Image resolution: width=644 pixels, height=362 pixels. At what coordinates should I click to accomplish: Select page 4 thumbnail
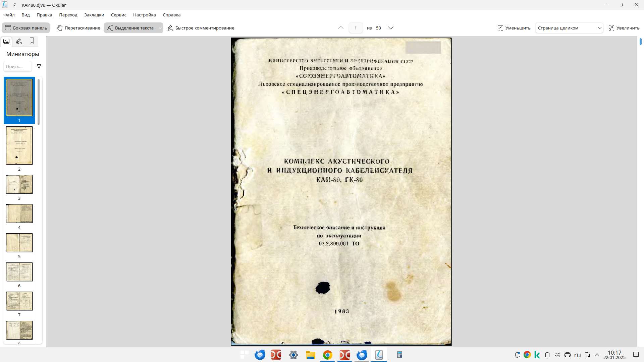point(19,214)
